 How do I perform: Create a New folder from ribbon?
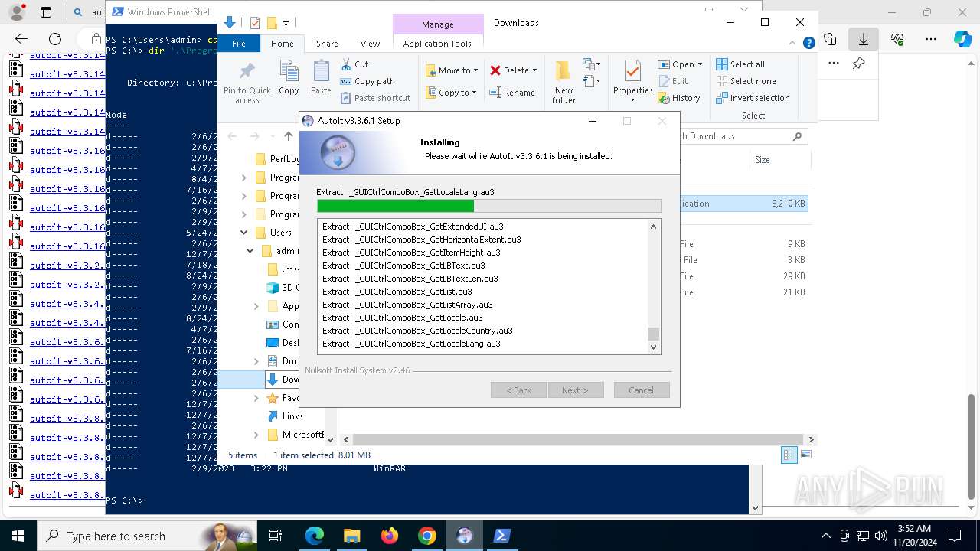coord(563,82)
